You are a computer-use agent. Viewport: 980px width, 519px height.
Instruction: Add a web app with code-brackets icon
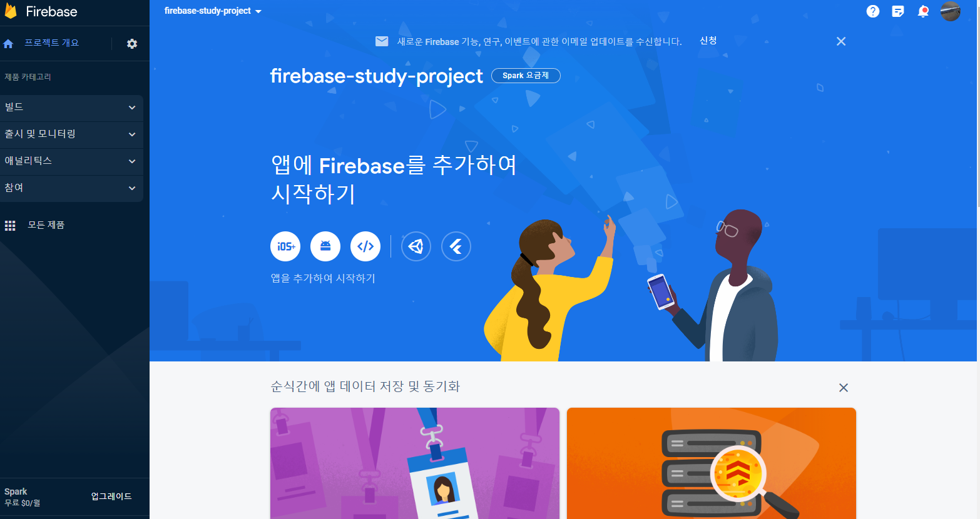pyautogui.click(x=365, y=246)
